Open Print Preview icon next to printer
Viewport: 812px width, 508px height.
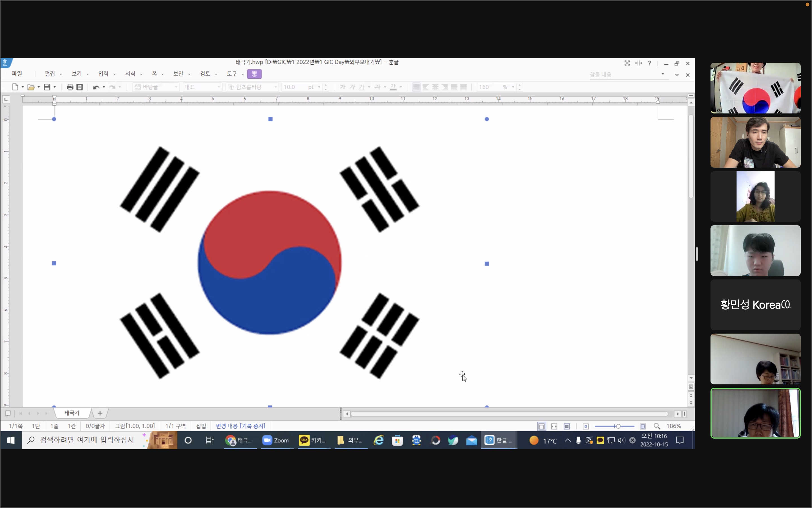pyautogui.click(x=80, y=87)
